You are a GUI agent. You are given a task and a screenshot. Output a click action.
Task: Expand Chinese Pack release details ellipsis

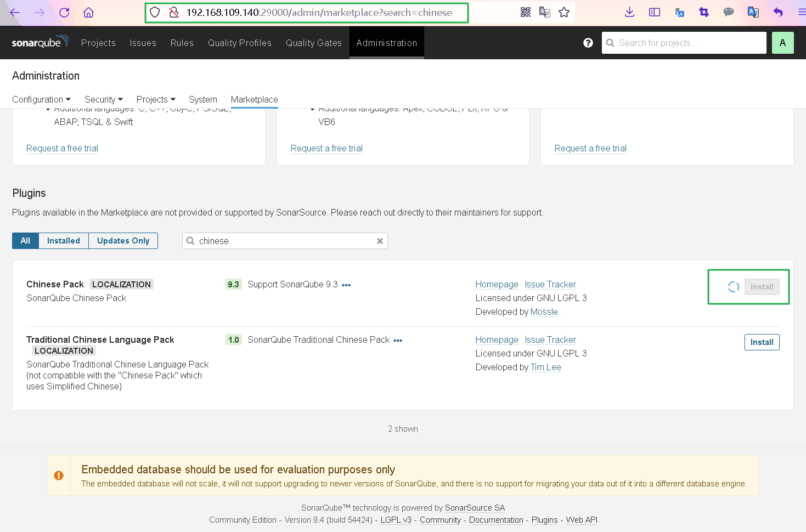(x=346, y=285)
